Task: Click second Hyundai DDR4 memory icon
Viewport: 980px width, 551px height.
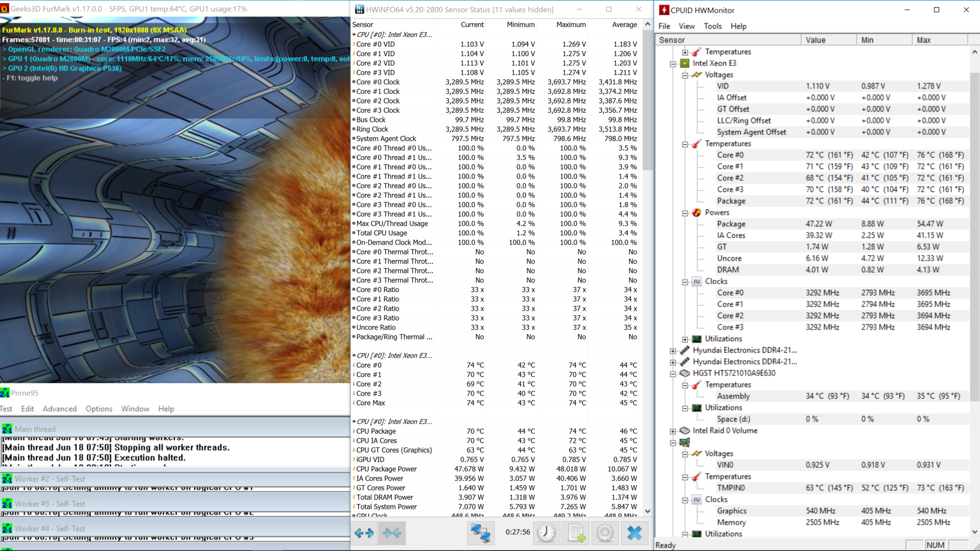Action: (x=685, y=362)
